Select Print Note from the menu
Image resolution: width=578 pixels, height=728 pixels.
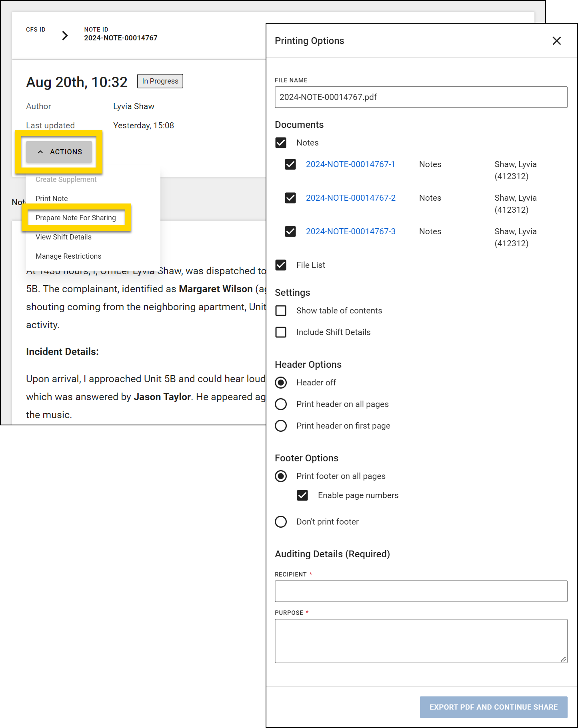pos(52,199)
